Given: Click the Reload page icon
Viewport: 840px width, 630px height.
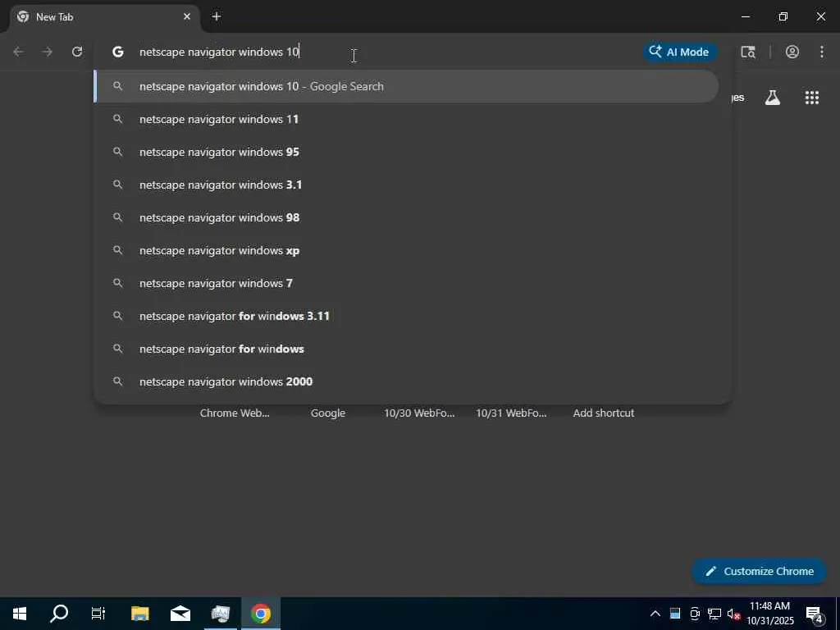Looking at the screenshot, I should [x=77, y=52].
